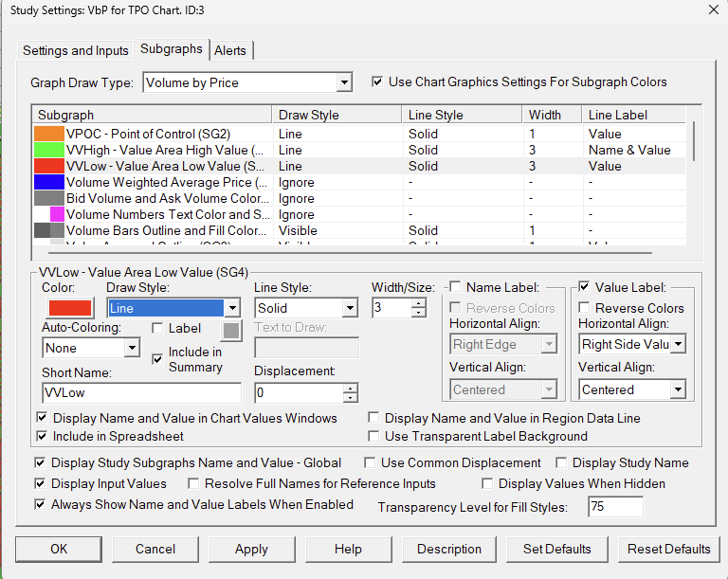Image resolution: width=728 pixels, height=579 pixels.
Task: Increase Displacement with up spinner arrow
Action: pos(351,389)
